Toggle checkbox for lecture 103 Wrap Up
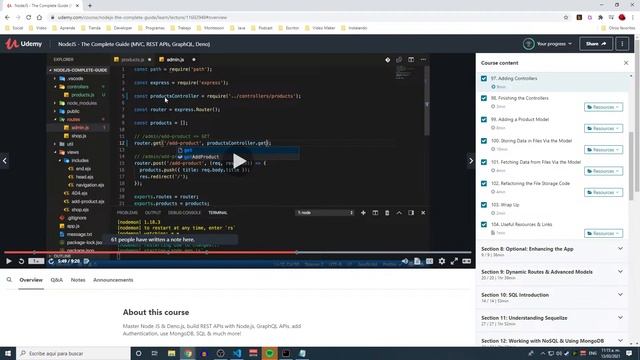 point(484,205)
